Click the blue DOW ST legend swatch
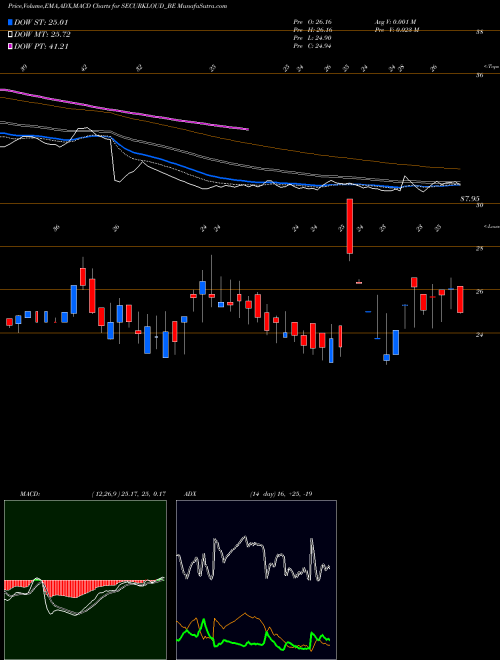This screenshot has width=500, height=660. (x=11, y=22)
